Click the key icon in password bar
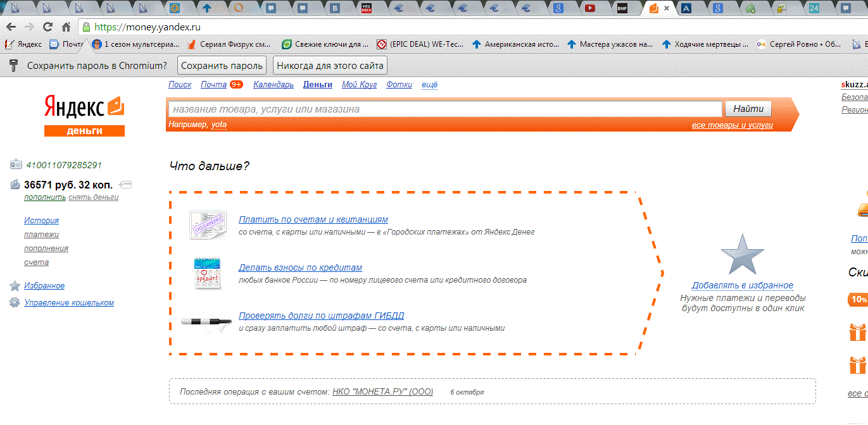 click(13, 65)
